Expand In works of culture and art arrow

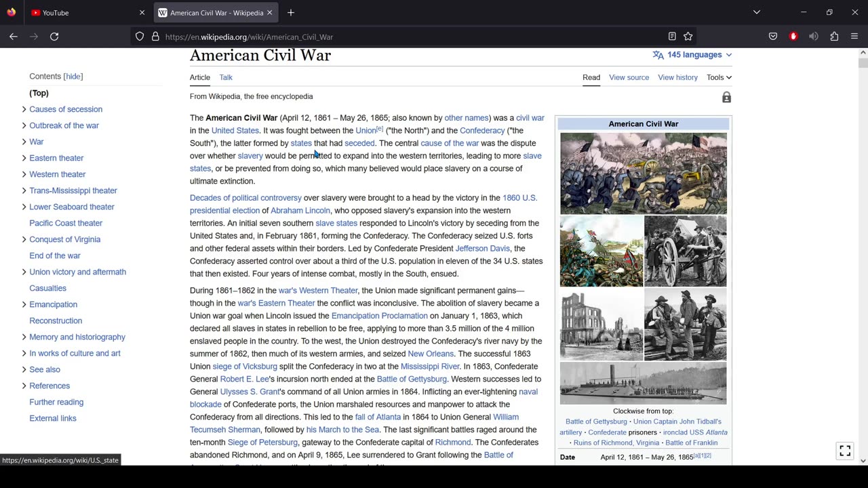coord(24,353)
